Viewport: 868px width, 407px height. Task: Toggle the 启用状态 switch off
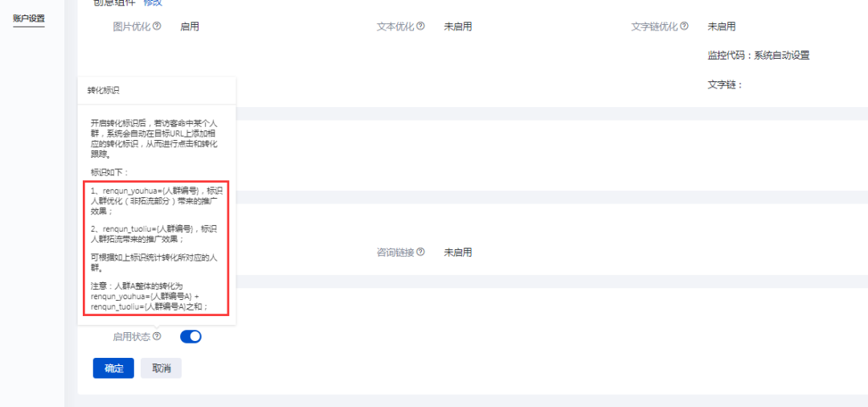[191, 336]
